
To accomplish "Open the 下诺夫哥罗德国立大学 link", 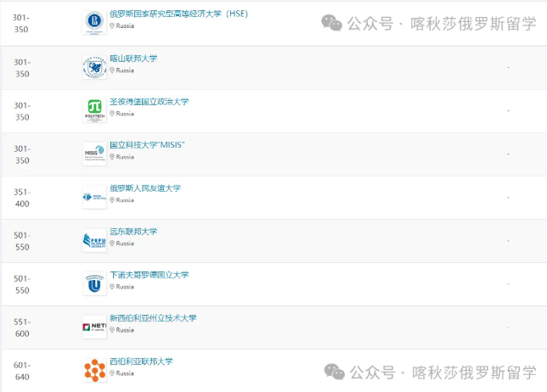I will 149,275.
